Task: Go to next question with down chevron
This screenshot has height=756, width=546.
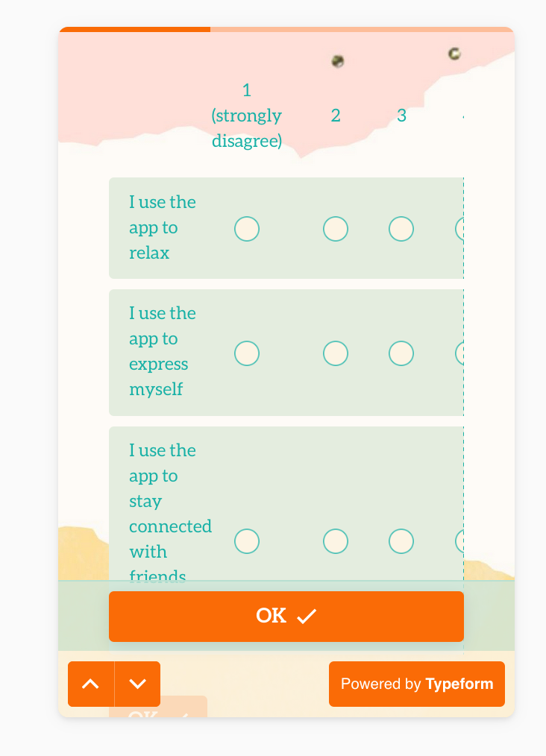Action: (137, 684)
